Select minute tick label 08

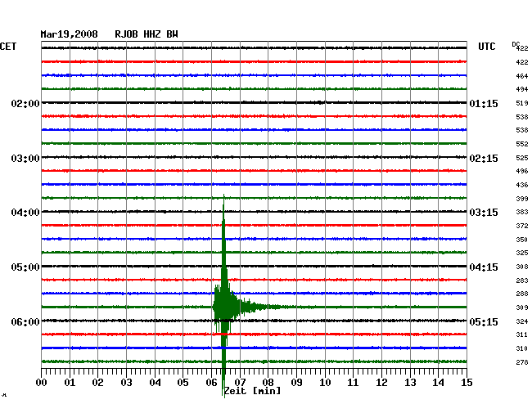click(x=268, y=383)
